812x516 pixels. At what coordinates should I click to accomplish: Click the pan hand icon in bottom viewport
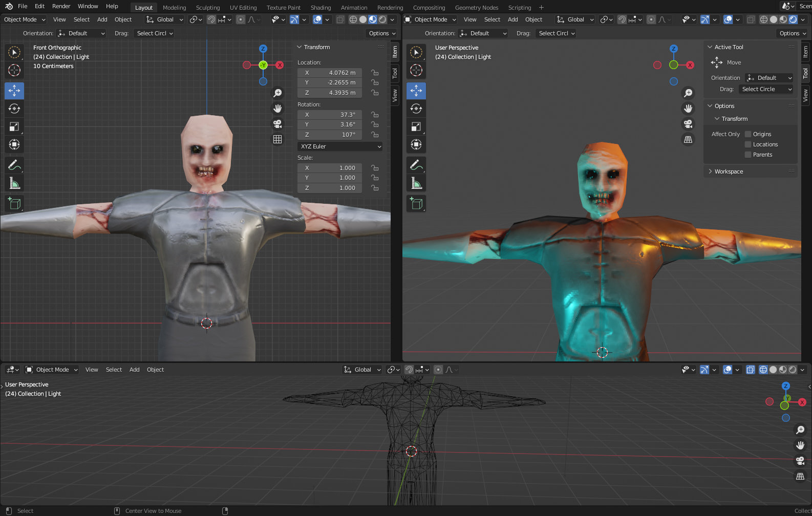800,445
